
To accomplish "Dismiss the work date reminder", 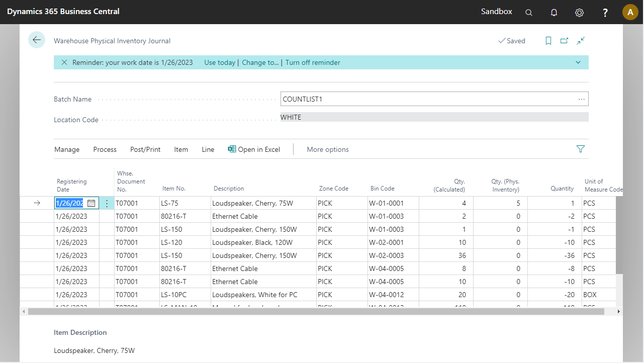I will pos(64,62).
